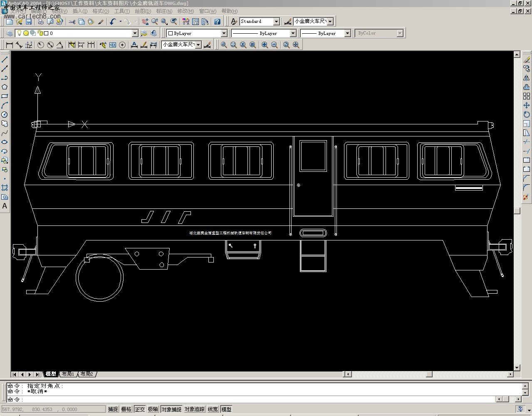Click the first-tab navigation arrow
The width and height of the screenshot is (532, 416).
coord(15,374)
